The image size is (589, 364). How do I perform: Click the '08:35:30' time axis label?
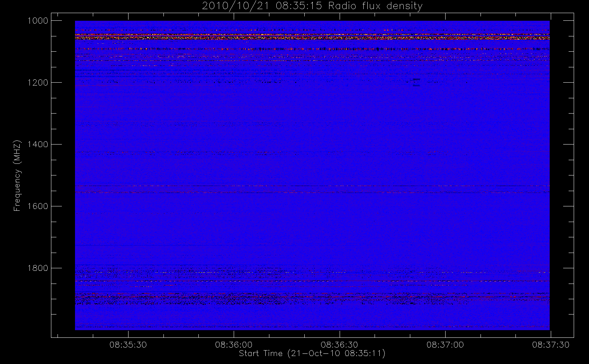(x=128, y=345)
